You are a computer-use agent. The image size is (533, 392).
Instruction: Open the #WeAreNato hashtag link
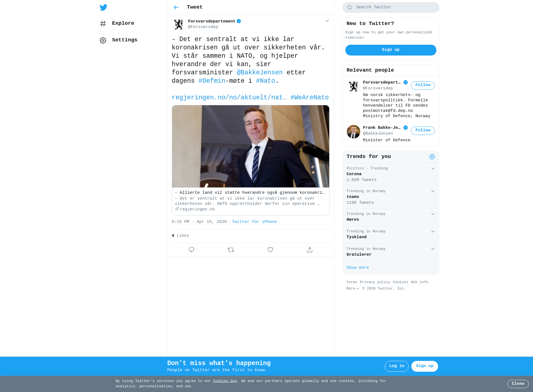[x=310, y=97]
